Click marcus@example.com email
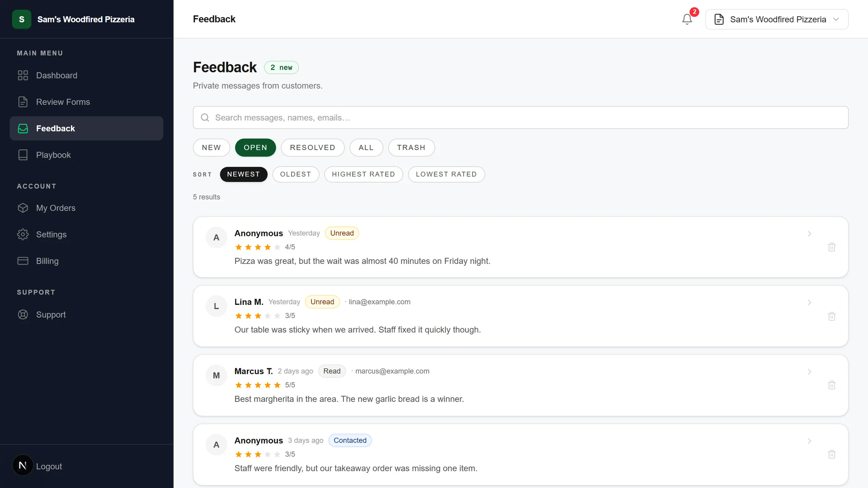868x488 pixels. pos(392,371)
